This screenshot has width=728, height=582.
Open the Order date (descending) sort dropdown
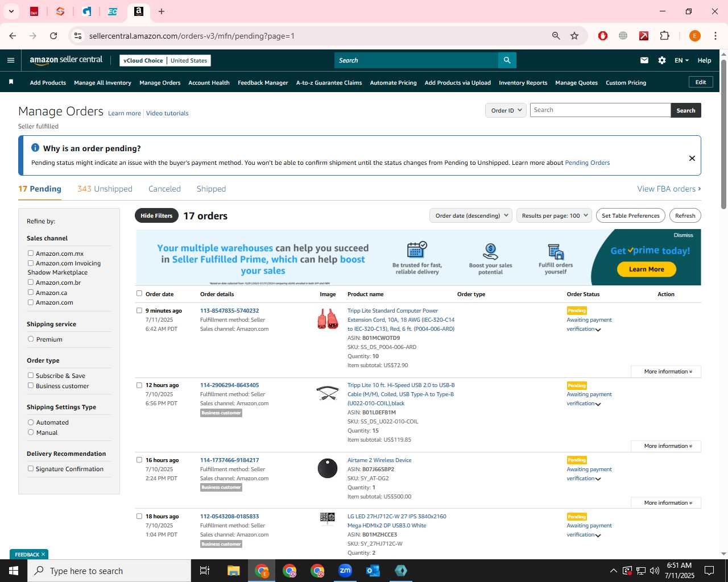471,215
